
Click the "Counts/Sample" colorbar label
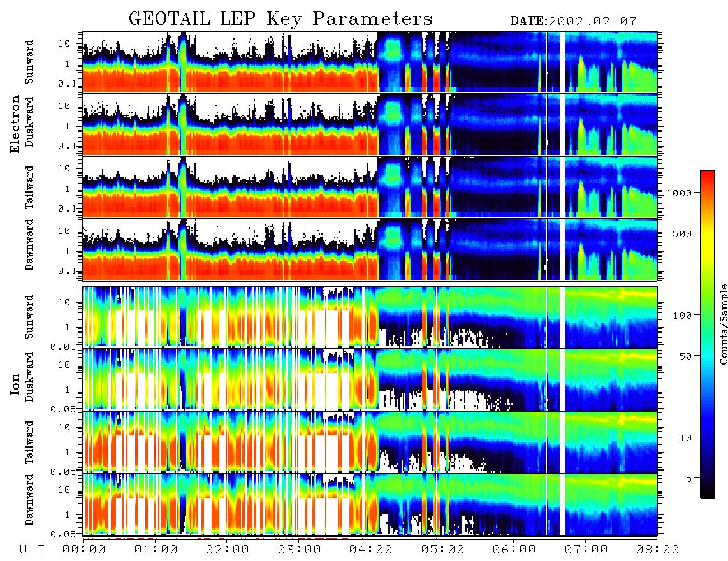coord(723,324)
